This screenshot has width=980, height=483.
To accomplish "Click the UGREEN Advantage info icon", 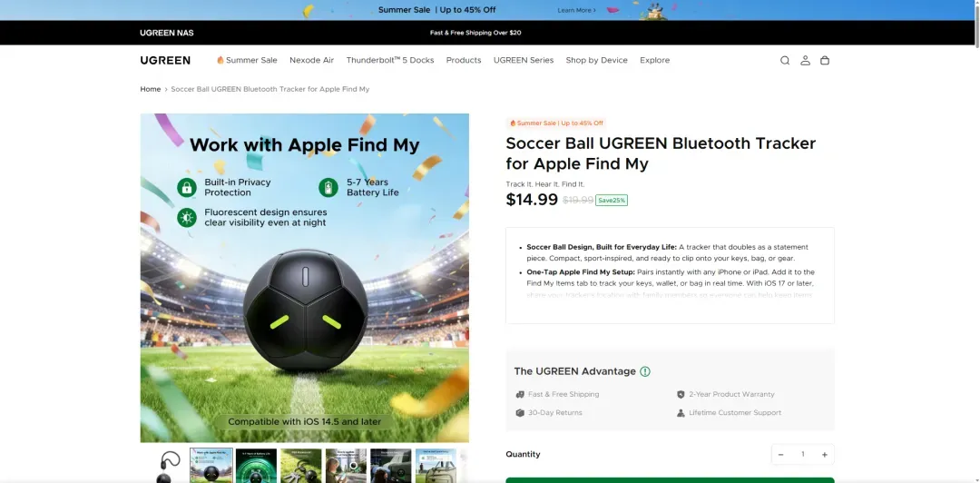I will click(645, 371).
